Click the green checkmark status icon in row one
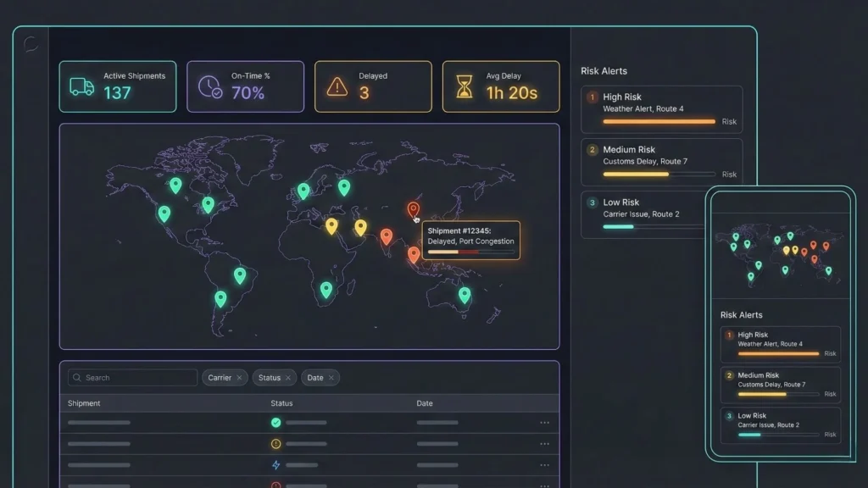Image resolution: width=868 pixels, height=488 pixels. pyautogui.click(x=275, y=421)
